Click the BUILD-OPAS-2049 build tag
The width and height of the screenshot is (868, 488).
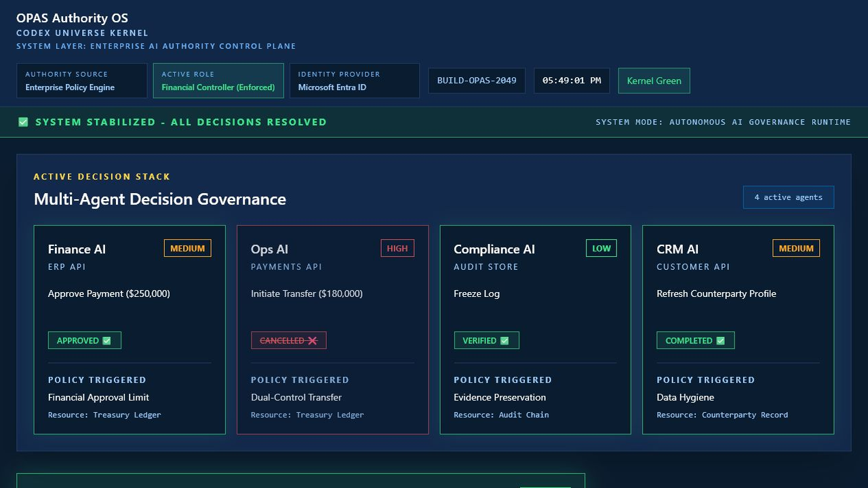(x=477, y=81)
